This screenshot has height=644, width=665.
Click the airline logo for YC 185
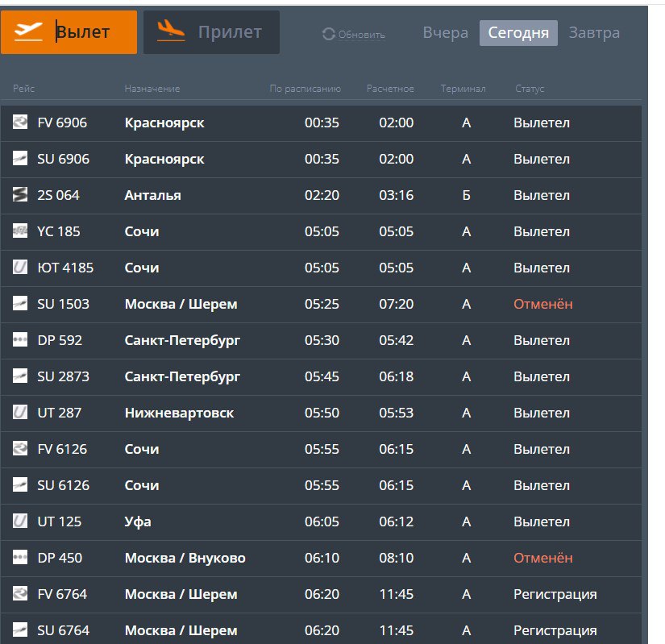(20, 231)
